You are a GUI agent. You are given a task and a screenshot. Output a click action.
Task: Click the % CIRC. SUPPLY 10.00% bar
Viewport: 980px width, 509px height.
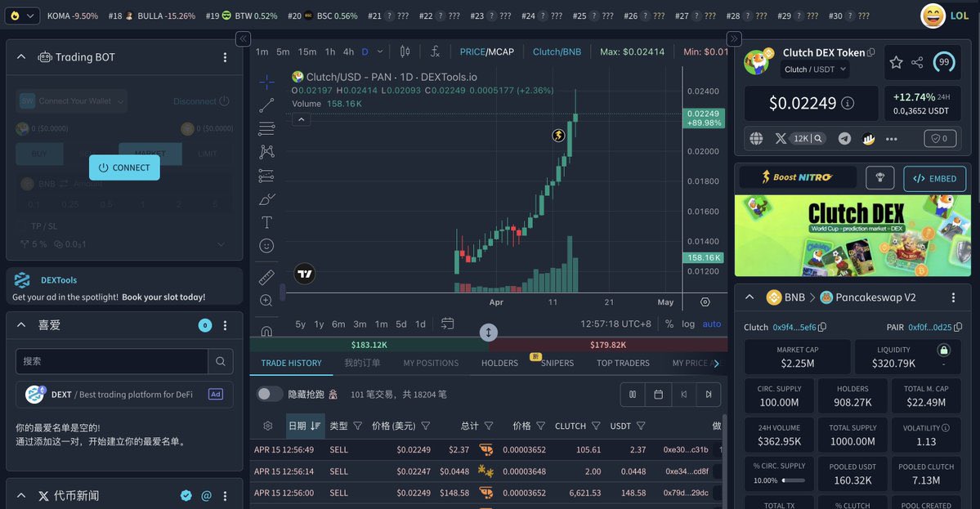click(x=793, y=480)
